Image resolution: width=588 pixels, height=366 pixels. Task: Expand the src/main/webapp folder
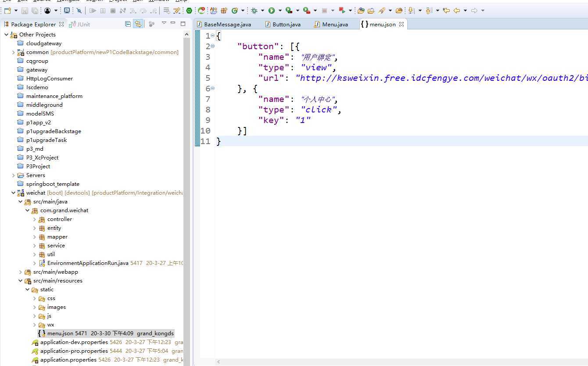click(x=21, y=272)
